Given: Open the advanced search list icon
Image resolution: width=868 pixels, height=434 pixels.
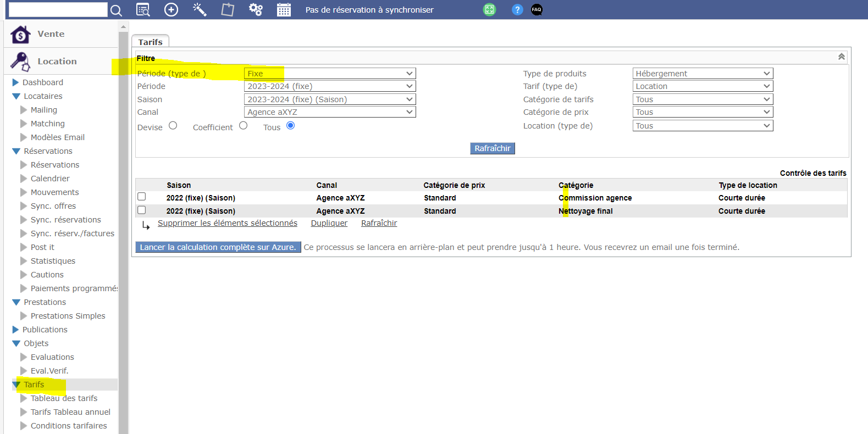Looking at the screenshot, I should point(143,10).
